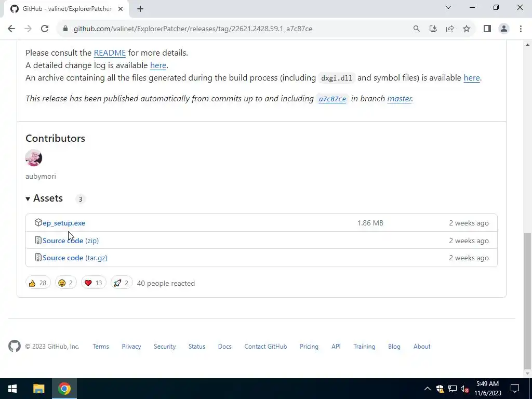Open the master branch link
This screenshot has width=532, height=399.
coord(400,99)
